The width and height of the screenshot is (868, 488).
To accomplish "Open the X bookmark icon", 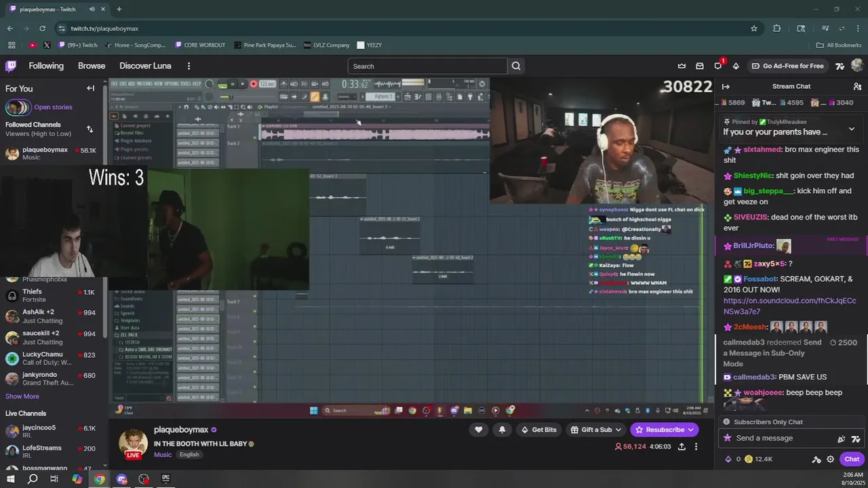I will click(47, 45).
